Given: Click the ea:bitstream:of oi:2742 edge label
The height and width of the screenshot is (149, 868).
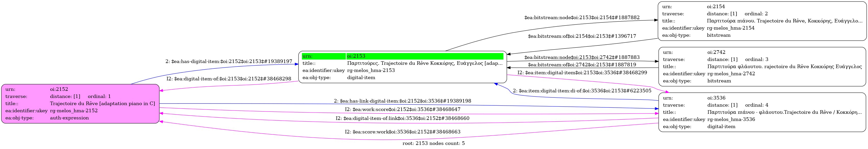Looking at the screenshot, I should (x=582, y=65).
